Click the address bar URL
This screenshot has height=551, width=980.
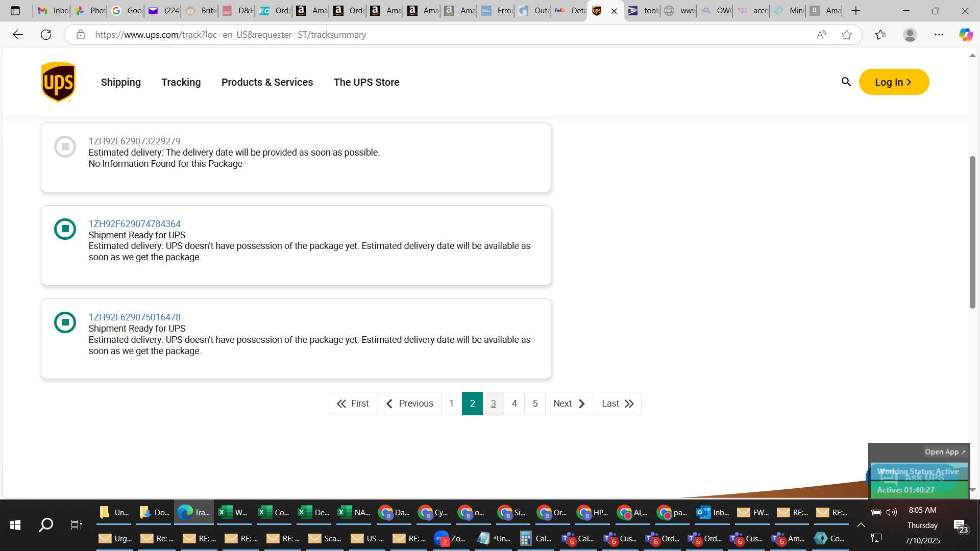[x=231, y=35]
